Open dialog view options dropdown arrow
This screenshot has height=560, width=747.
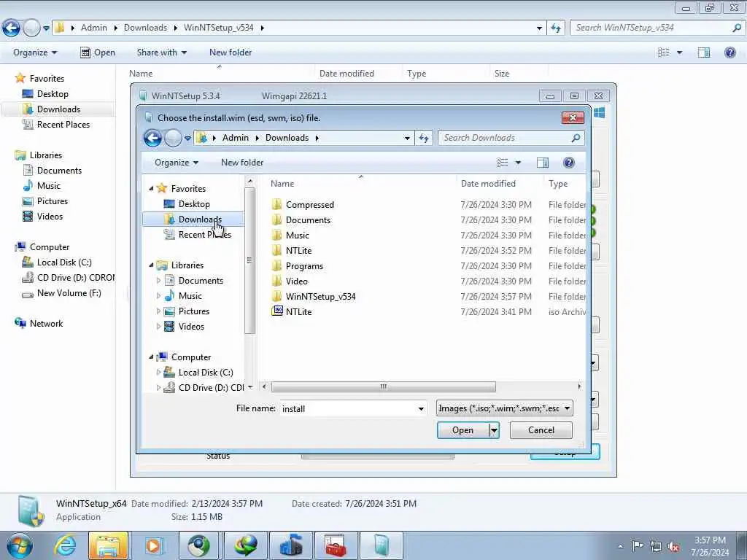pyautogui.click(x=518, y=163)
